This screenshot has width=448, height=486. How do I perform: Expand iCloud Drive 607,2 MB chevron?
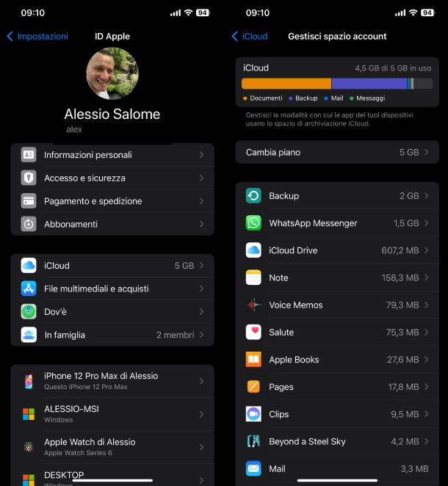pyautogui.click(x=427, y=250)
